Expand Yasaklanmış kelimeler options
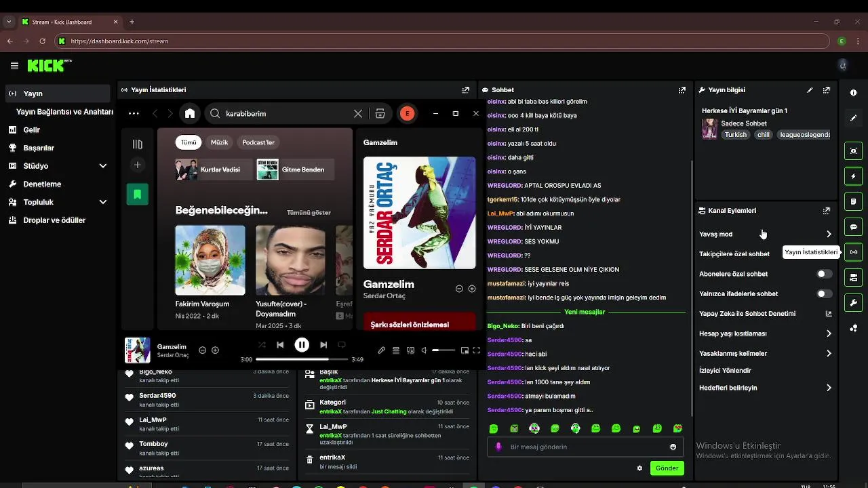 829,353
